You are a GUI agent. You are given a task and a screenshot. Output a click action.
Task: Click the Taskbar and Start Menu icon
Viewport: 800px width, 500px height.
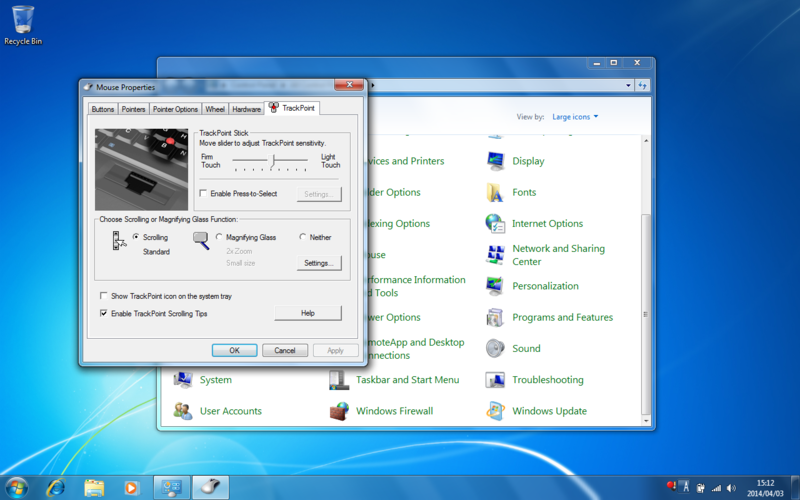(339, 380)
